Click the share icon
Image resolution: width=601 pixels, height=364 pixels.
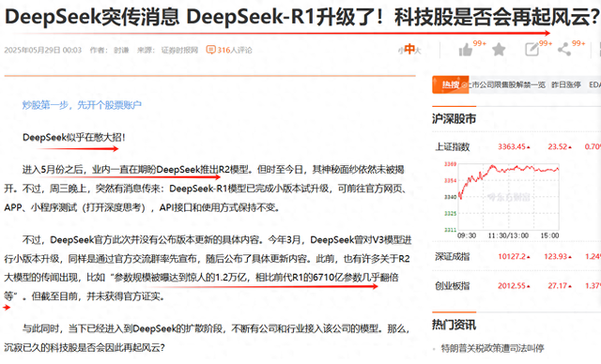[564, 50]
